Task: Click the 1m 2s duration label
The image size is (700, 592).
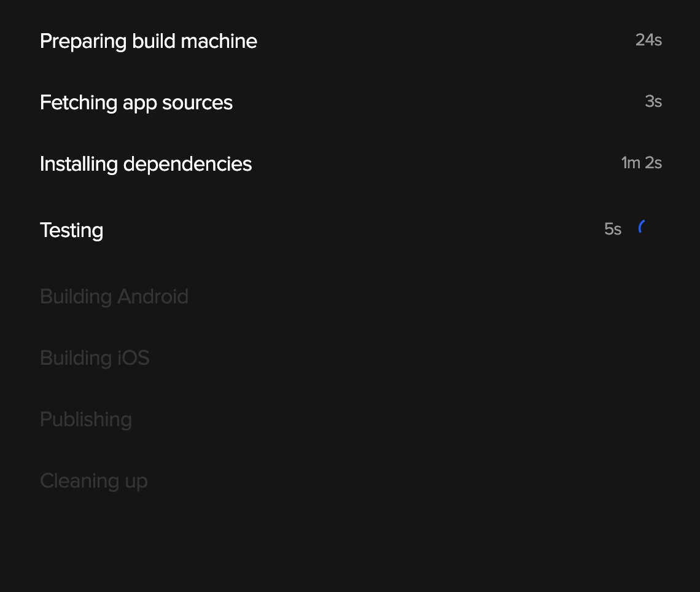Action: pos(641,163)
